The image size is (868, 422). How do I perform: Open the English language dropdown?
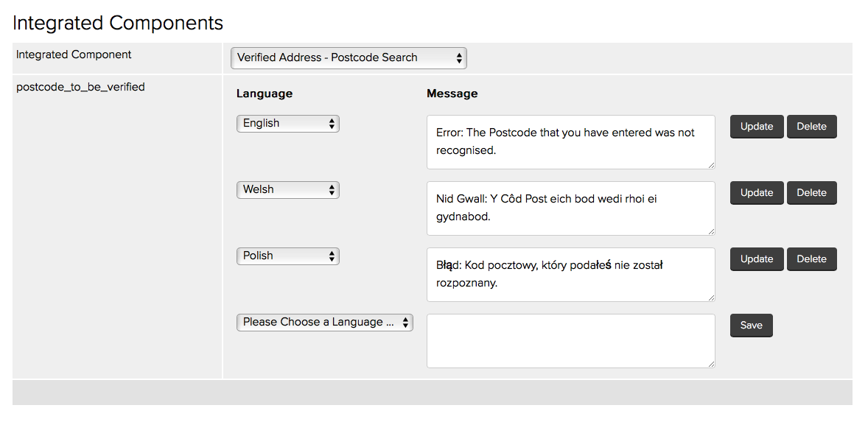[x=287, y=123]
